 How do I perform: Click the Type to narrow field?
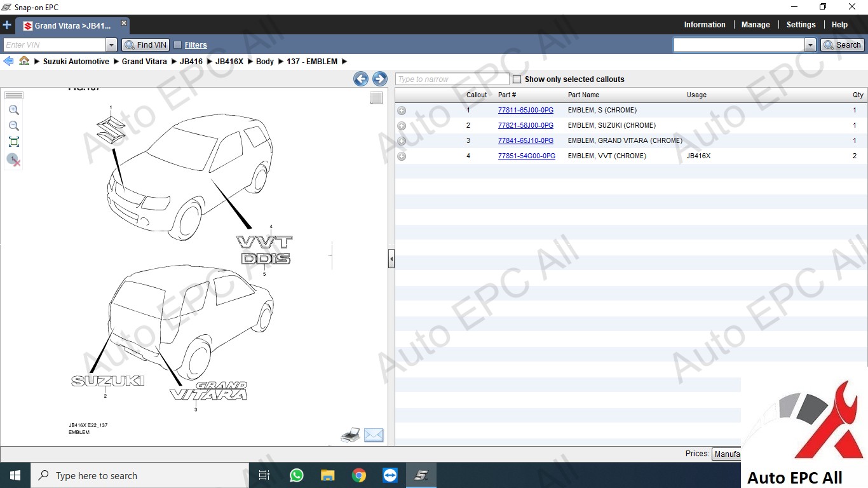click(x=452, y=79)
